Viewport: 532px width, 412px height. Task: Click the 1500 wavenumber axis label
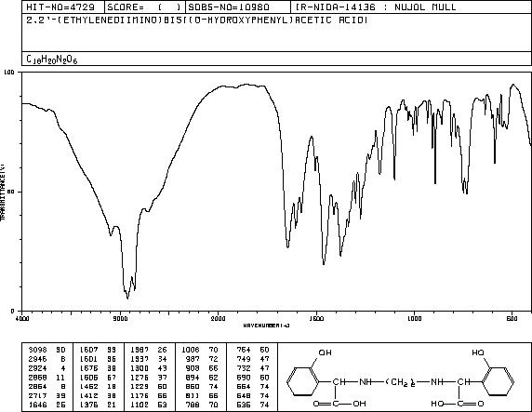316,318
